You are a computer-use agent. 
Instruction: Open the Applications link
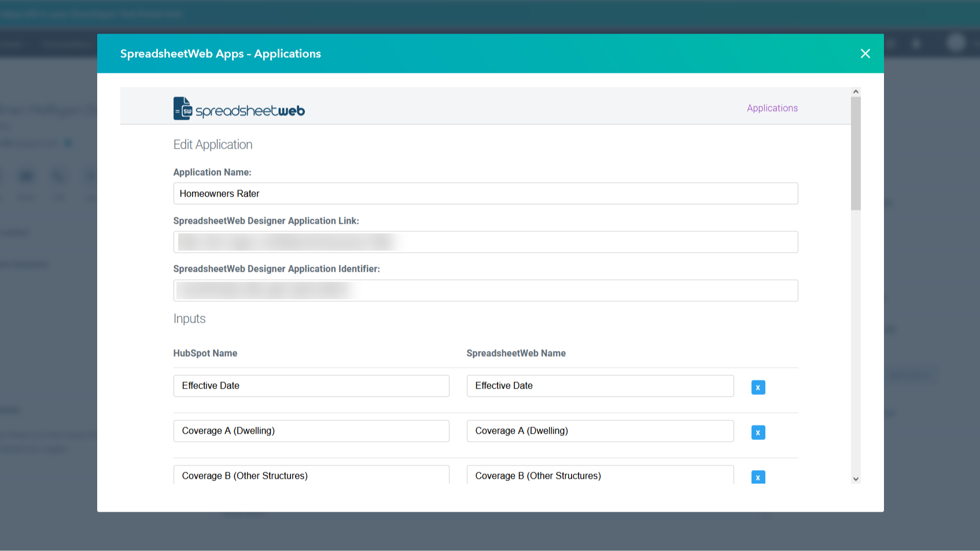pyautogui.click(x=772, y=108)
